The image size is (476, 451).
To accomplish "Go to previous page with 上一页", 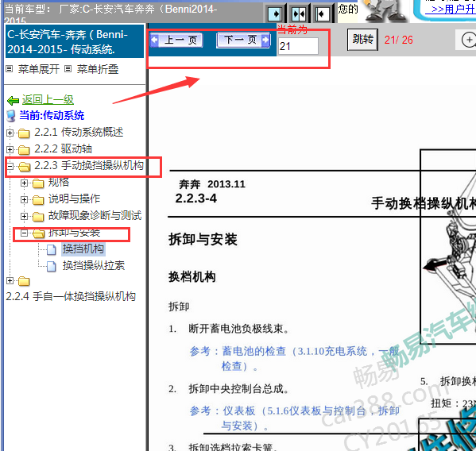I will click(176, 40).
